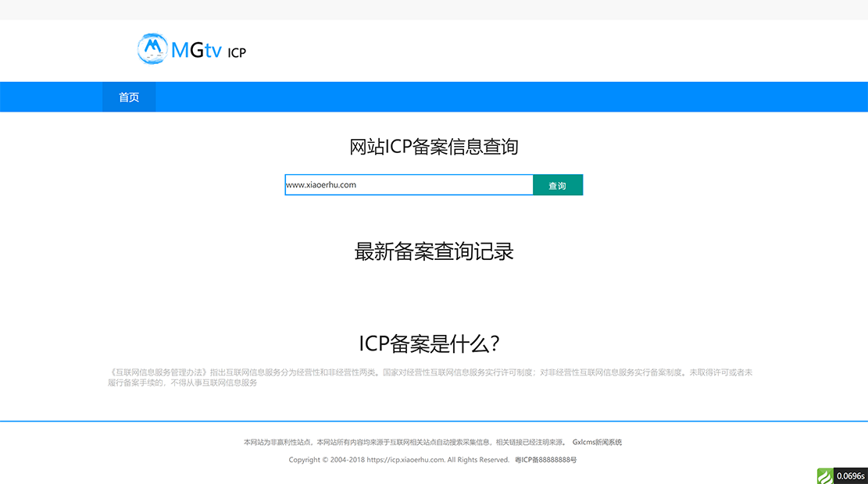Click the teal search icon button area
Screen dimensions: 868x484
[558, 185]
